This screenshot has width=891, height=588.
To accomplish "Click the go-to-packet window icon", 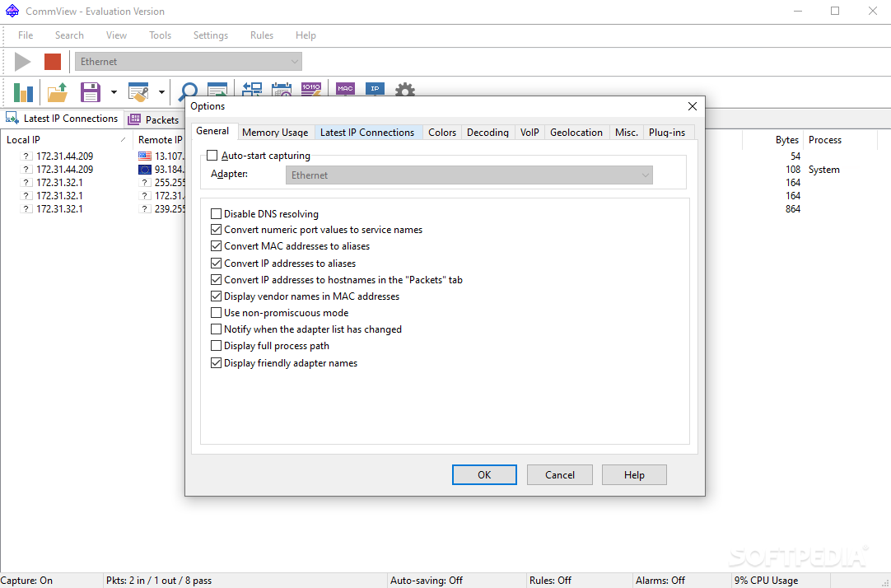I will [x=217, y=90].
